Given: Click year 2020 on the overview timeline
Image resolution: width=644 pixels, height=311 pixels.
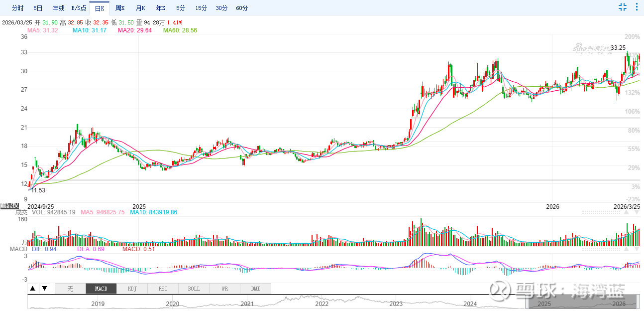Looking at the screenshot, I should pyautogui.click(x=172, y=304).
